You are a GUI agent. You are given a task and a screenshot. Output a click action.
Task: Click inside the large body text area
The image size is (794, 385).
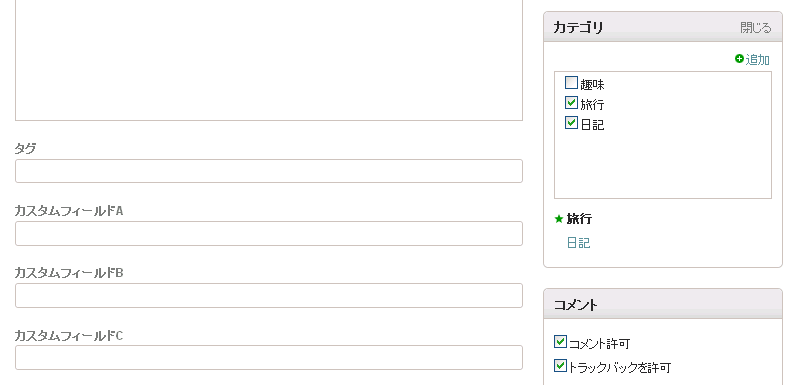tap(269, 58)
